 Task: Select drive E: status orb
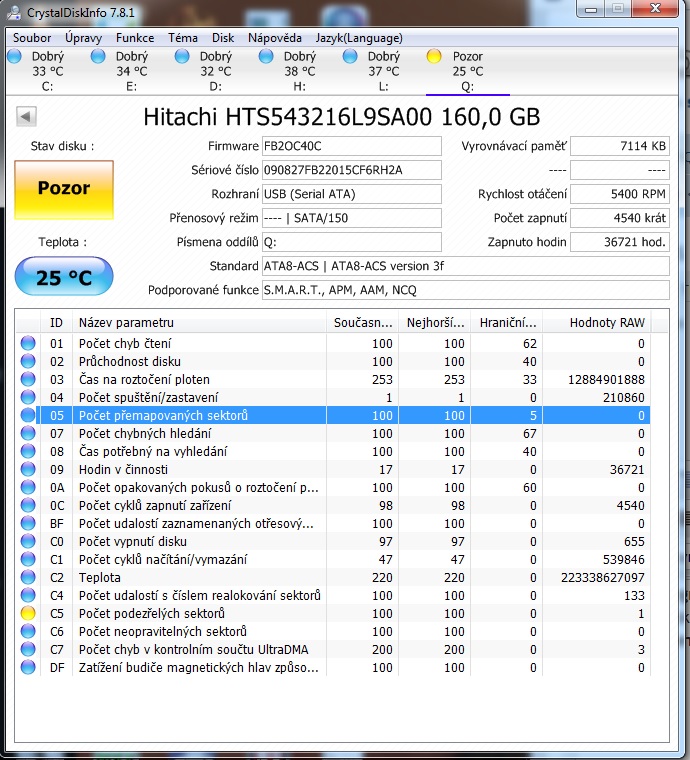coord(98,57)
